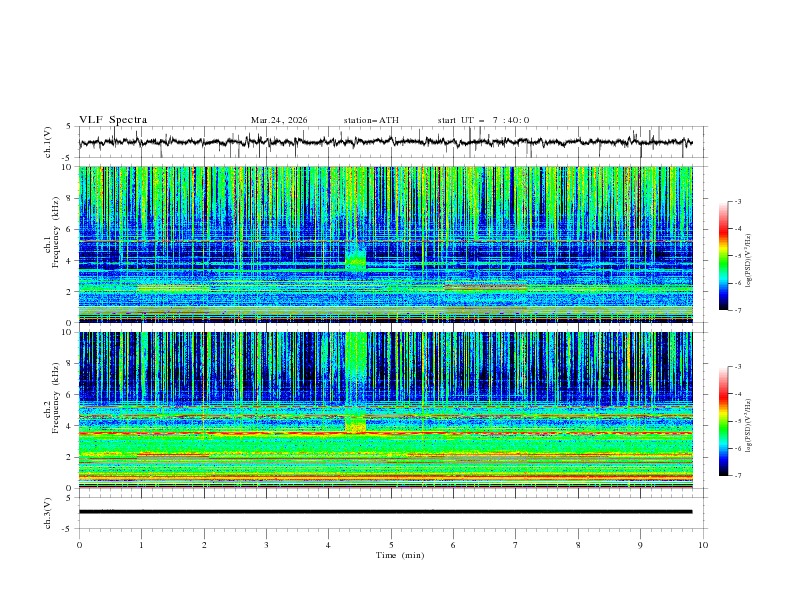792x612 pixels.
Task: Select the "Time (min)" axis title
Action: pyautogui.click(x=400, y=555)
